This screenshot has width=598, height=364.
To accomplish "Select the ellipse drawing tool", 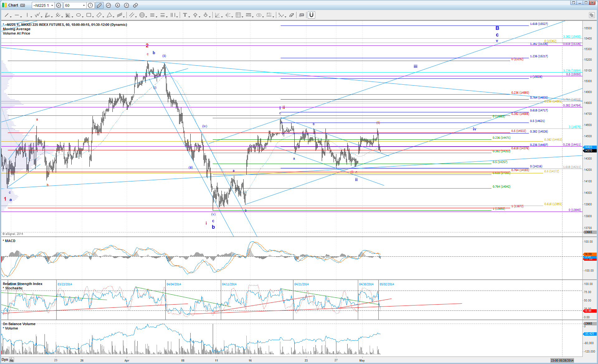I will 78,15.
